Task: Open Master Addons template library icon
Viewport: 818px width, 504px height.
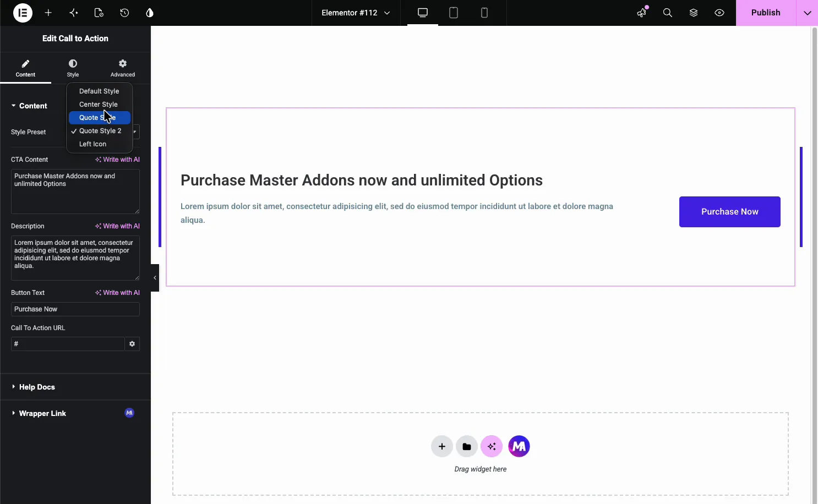Action: click(519, 446)
